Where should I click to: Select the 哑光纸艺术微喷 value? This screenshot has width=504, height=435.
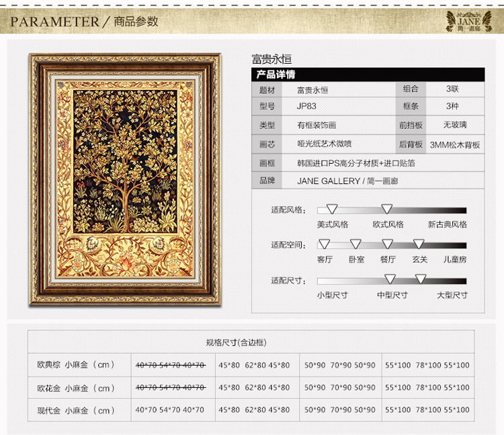[325, 144]
